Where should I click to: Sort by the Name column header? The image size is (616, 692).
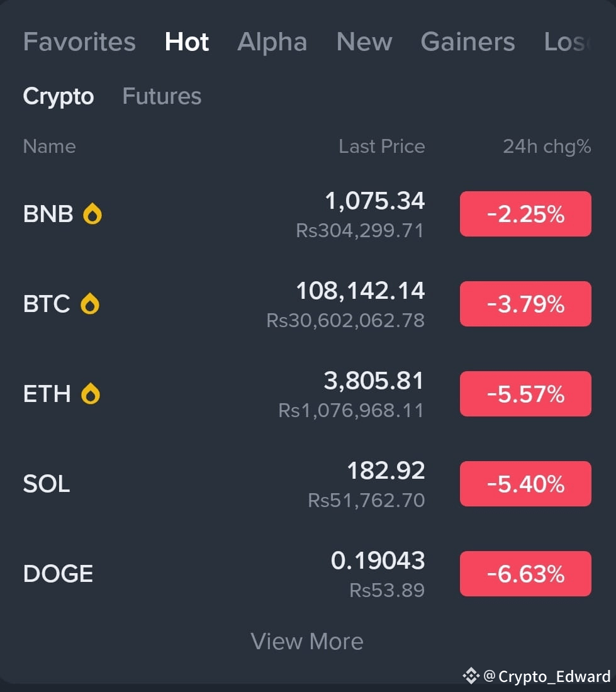pyautogui.click(x=50, y=147)
